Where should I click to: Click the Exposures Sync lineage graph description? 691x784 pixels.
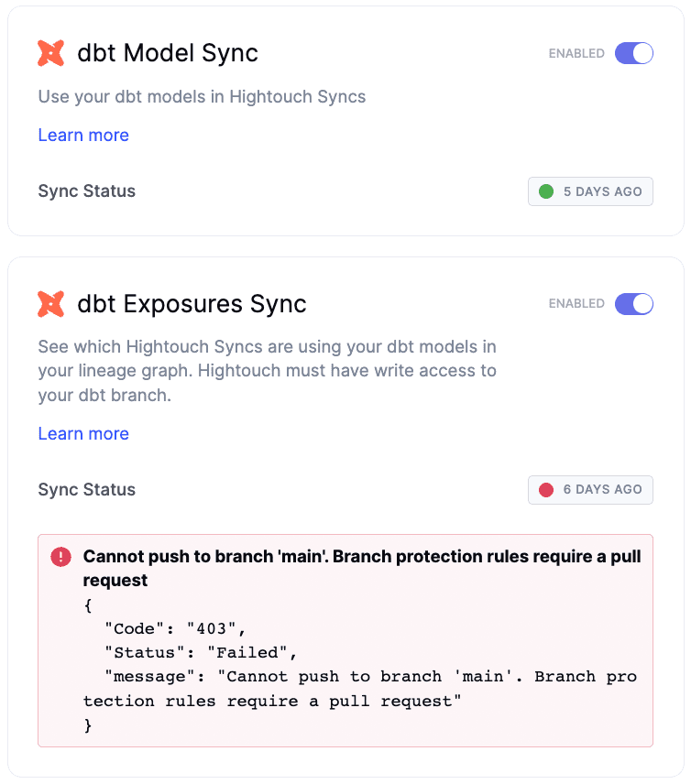267,371
